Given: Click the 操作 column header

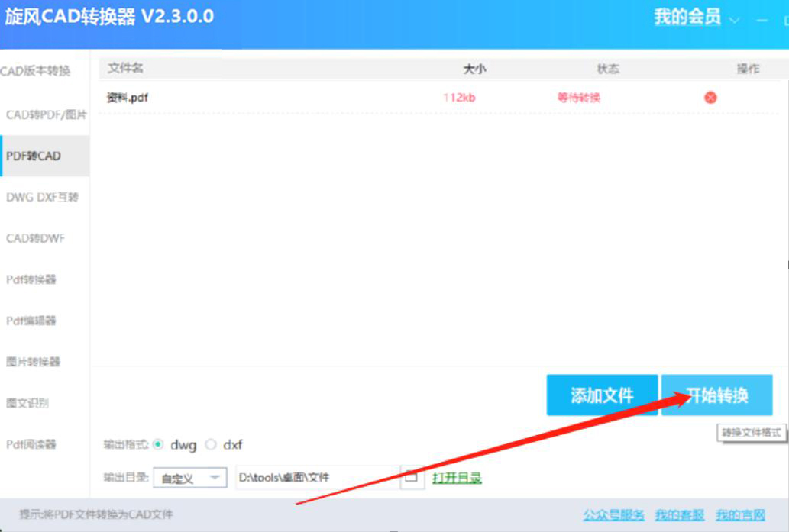Looking at the screenshot, I should pyautogui.click(x=748, y=69).
